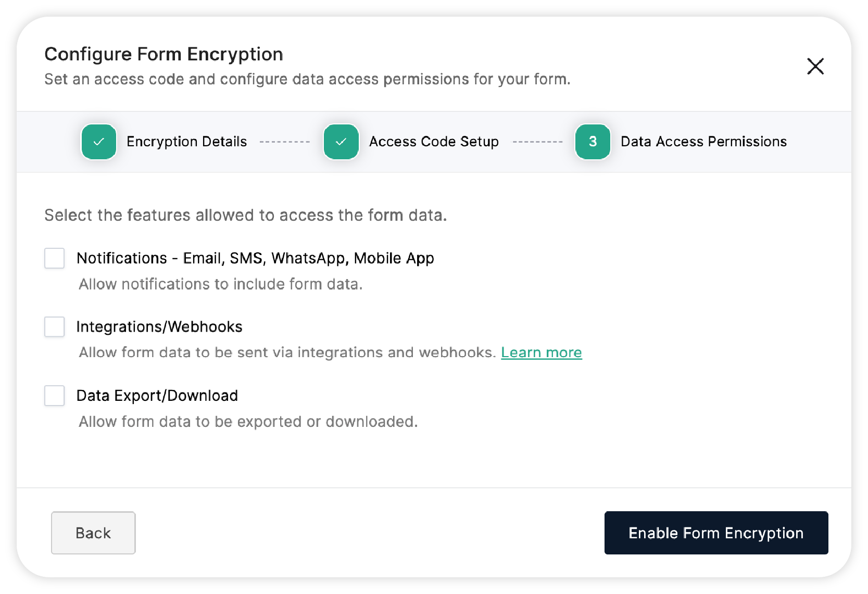Close the Configure Form Encryption dialog

pos(815,66)
